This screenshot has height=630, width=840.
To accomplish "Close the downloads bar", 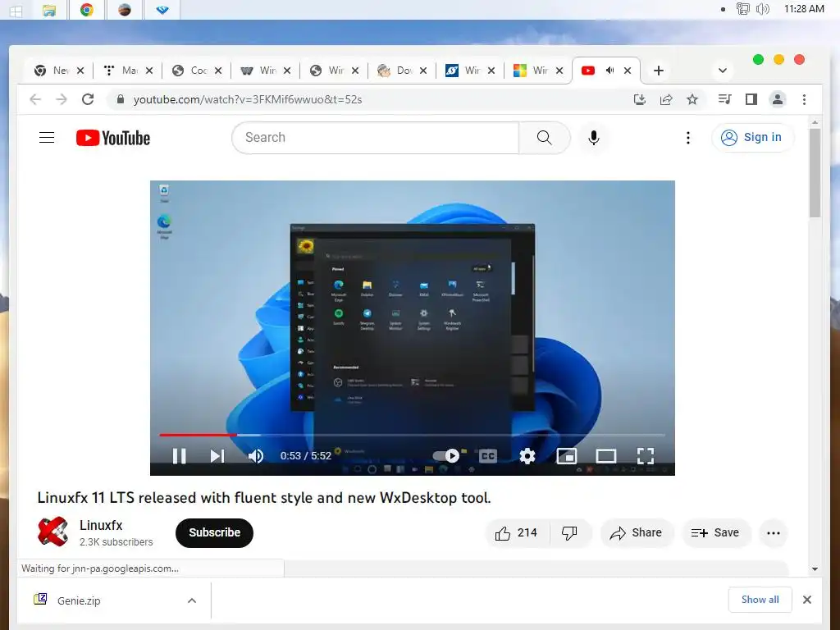I will pyautogui.click(x=807, y=600).
